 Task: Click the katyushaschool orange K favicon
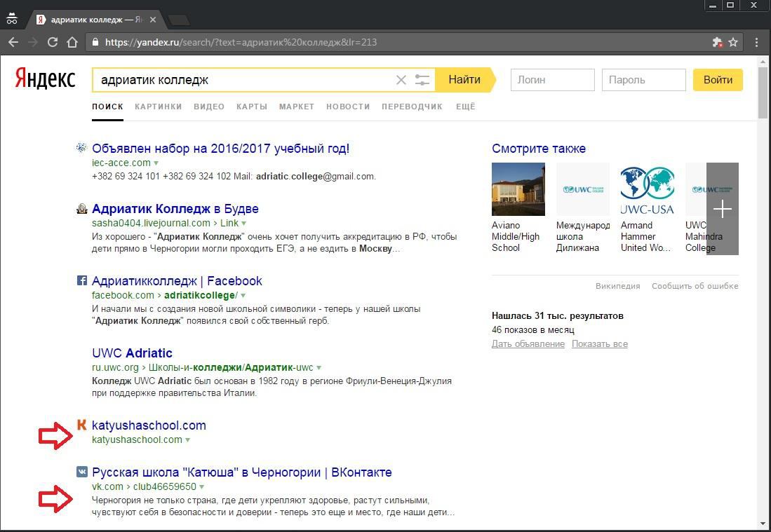[81, 425]
